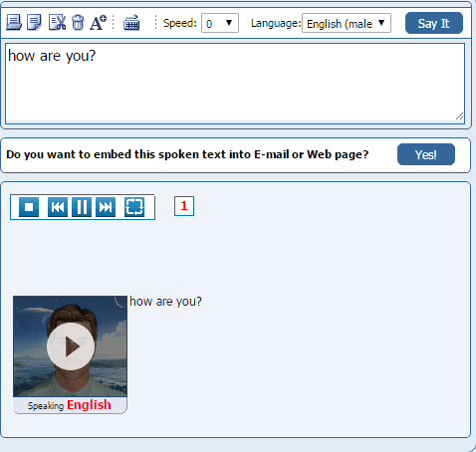The image size is (476, 452).
Task: Click the text area resize handle corner
Action: coord(460,116)
